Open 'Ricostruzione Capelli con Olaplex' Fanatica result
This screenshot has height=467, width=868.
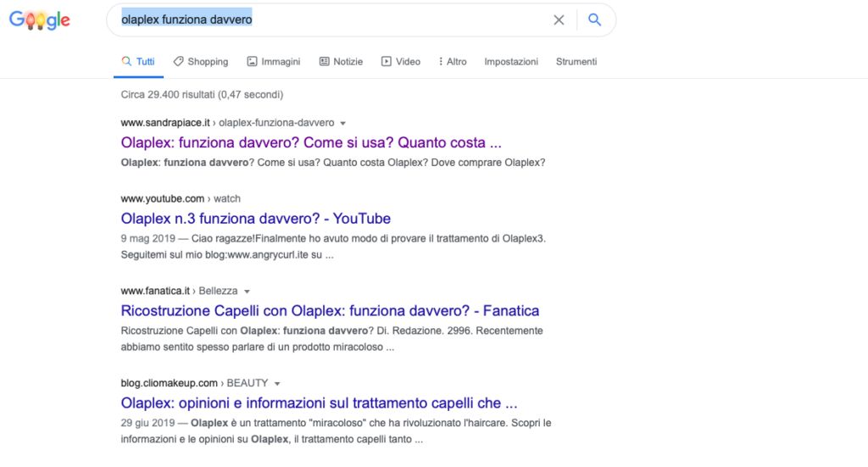[330, 311]
